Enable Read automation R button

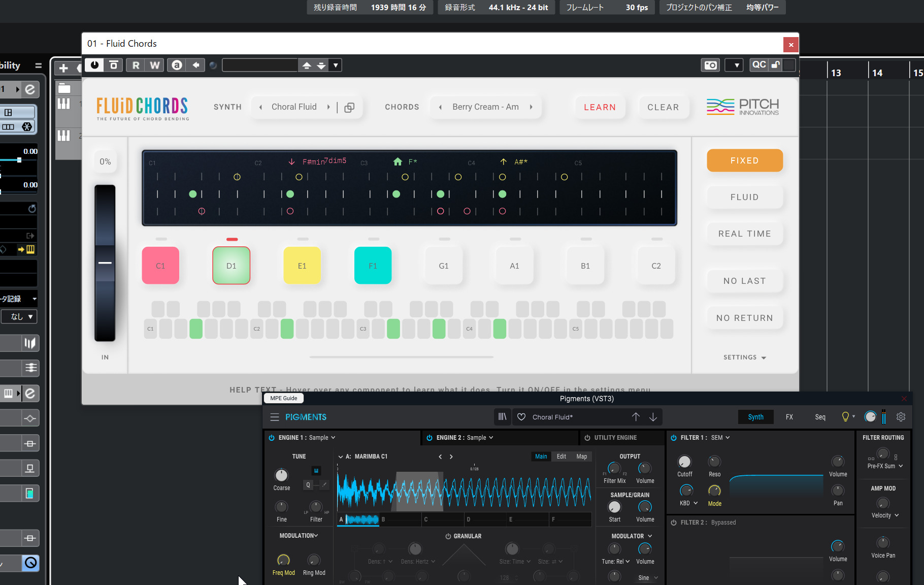(136, 65)
